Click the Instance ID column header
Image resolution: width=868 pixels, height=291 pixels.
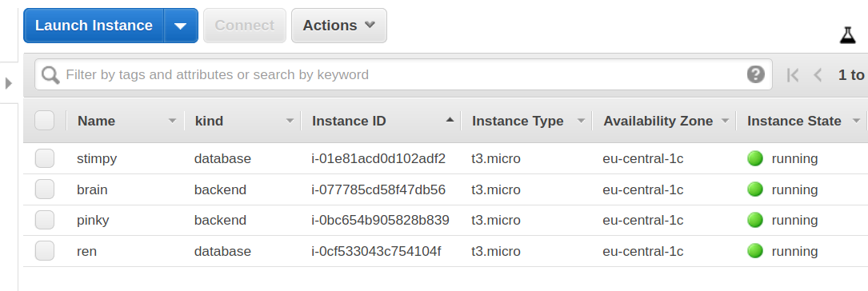(349, 121)
